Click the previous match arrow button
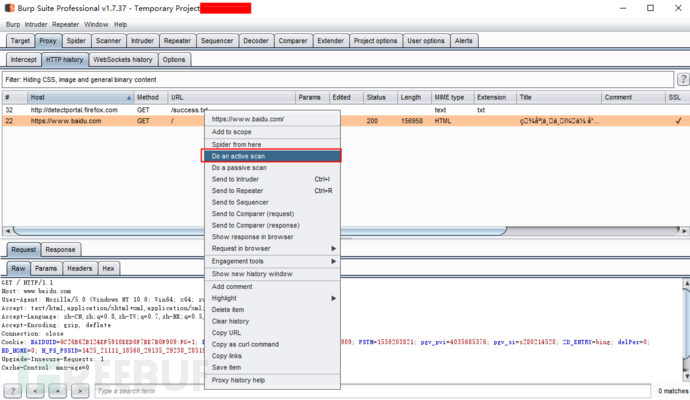This screenshot has width=690, height=400. pyautogui.click(x=34, y=390)
